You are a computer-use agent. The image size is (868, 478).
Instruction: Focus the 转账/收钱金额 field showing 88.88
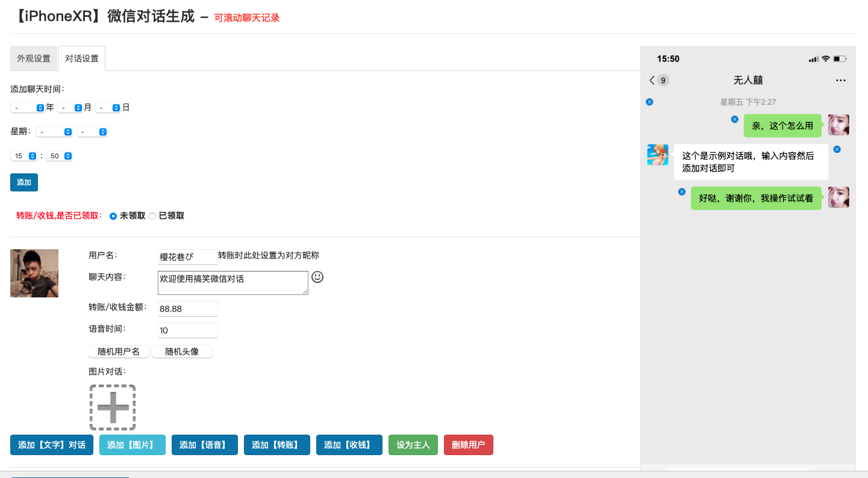188,309
